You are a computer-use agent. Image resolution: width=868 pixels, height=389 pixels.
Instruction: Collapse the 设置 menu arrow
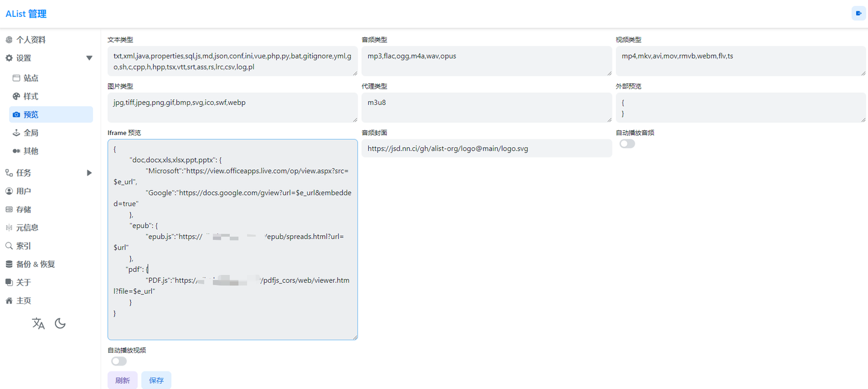[89, 58]
